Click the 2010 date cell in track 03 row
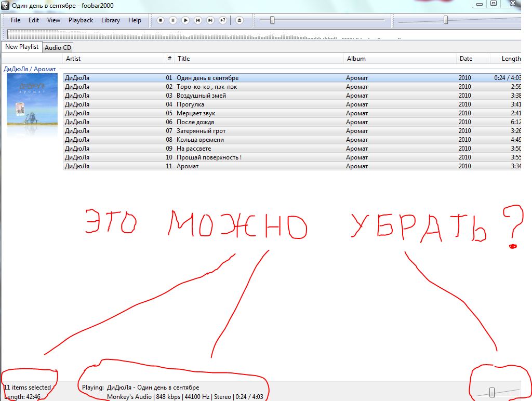 [464, 96]
